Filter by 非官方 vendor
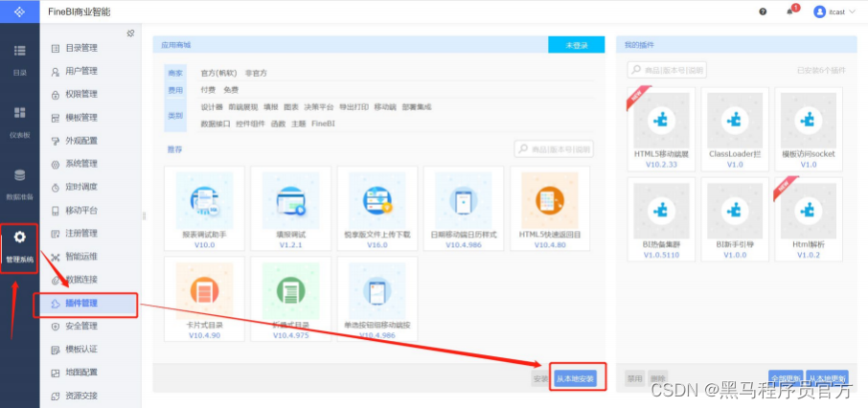 257,73
